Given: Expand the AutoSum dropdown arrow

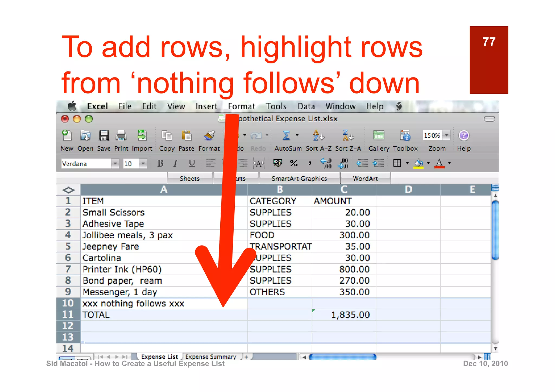Looking at the screenshot, I should point(297,135).
